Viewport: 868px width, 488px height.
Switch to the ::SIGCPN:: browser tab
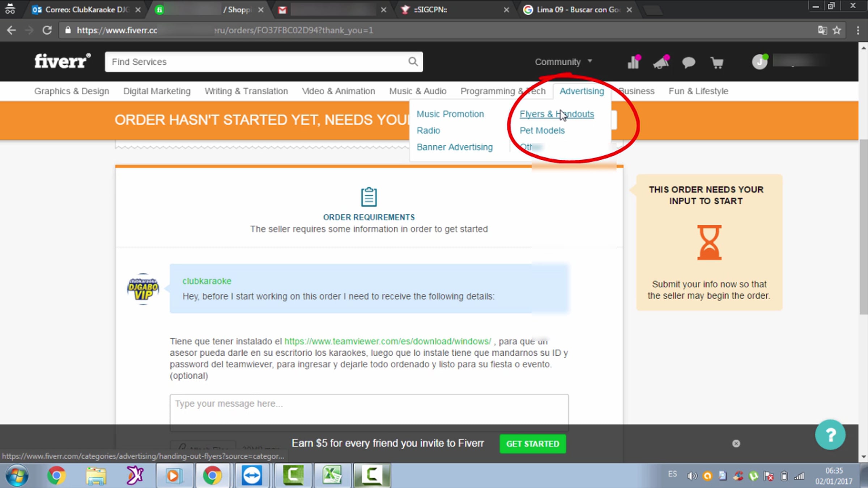pyautogui.click(x=430, y=10)
